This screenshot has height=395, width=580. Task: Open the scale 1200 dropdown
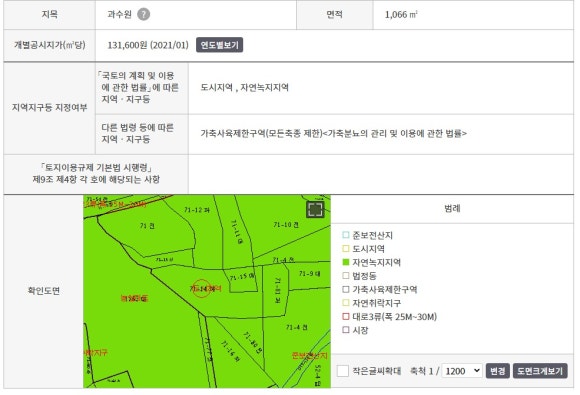462,371
